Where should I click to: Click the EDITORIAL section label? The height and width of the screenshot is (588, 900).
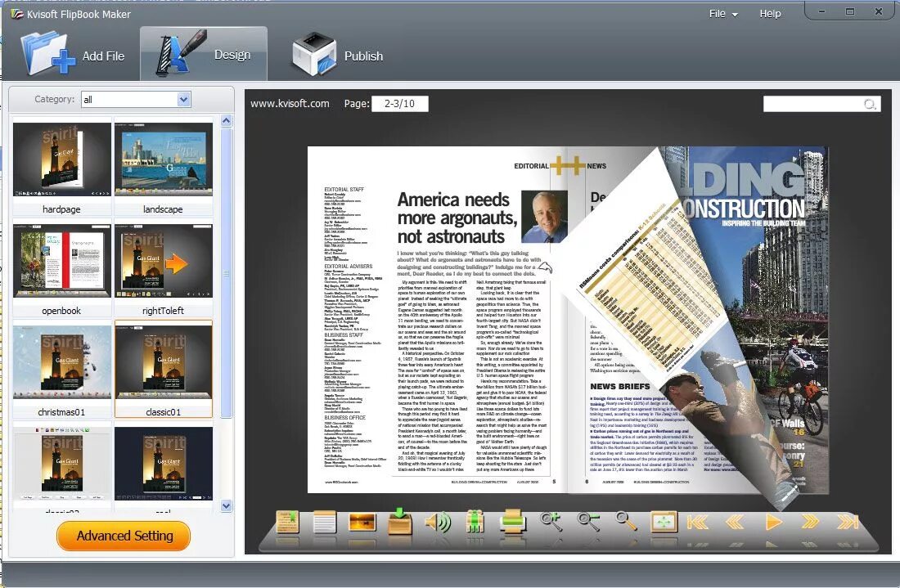point(531,166)
